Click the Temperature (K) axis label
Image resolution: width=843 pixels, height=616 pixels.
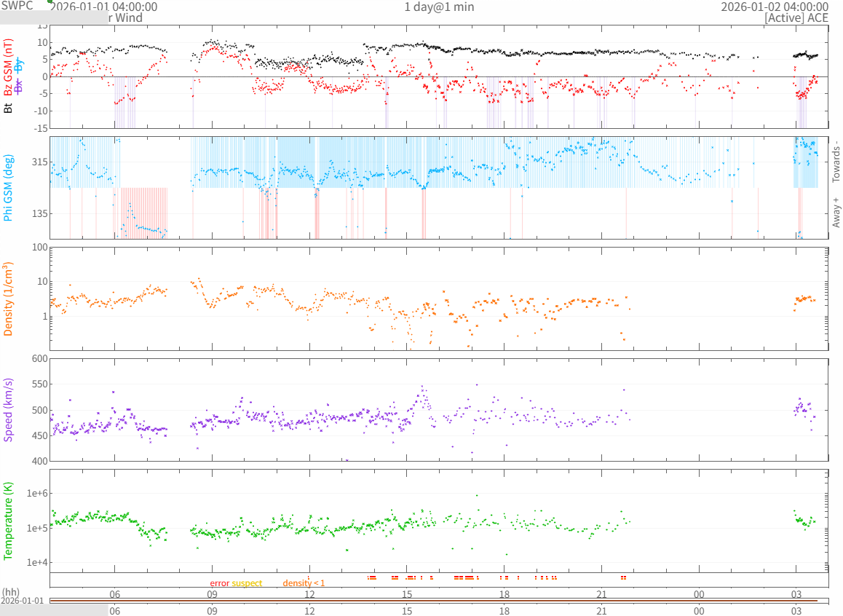point(9,520)
